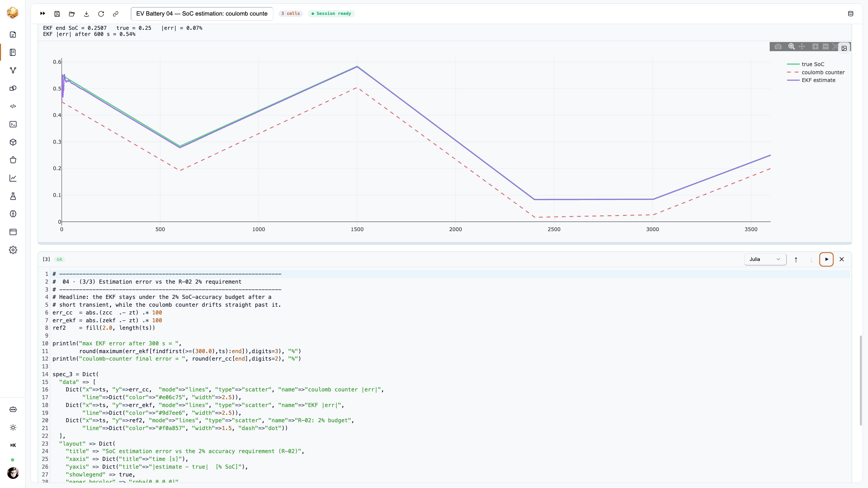Click the line with color #f0a857
This screenshot has height=488, width=868.
185,428
